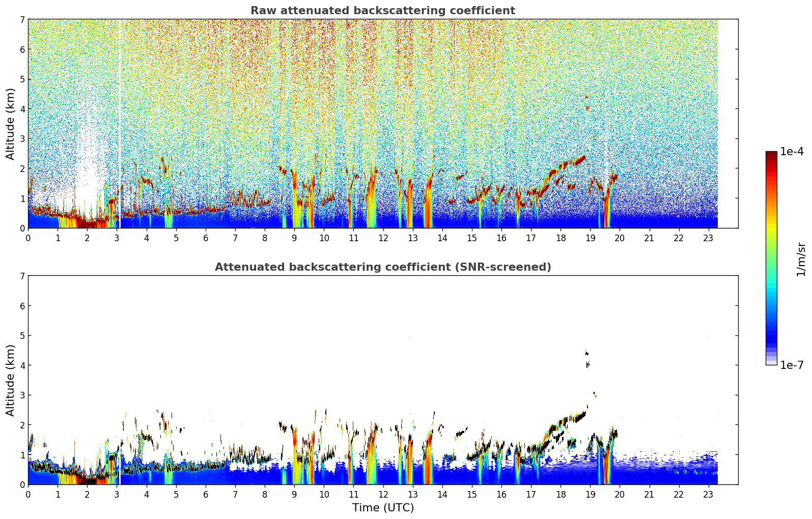The image size is (812, 519).
Task: Click the top plot's y-axis tick "7"
Action: tap(22, 19)
